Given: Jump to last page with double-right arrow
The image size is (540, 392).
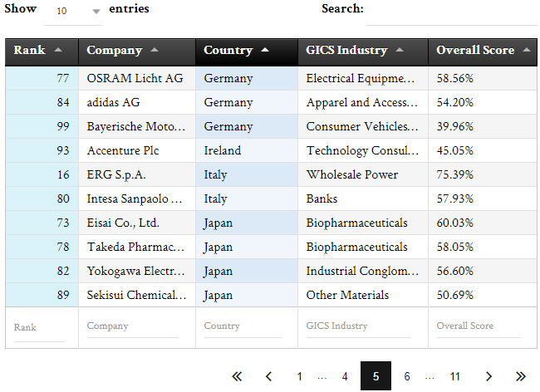Looking at the screenshot, I should coord(521,376).
